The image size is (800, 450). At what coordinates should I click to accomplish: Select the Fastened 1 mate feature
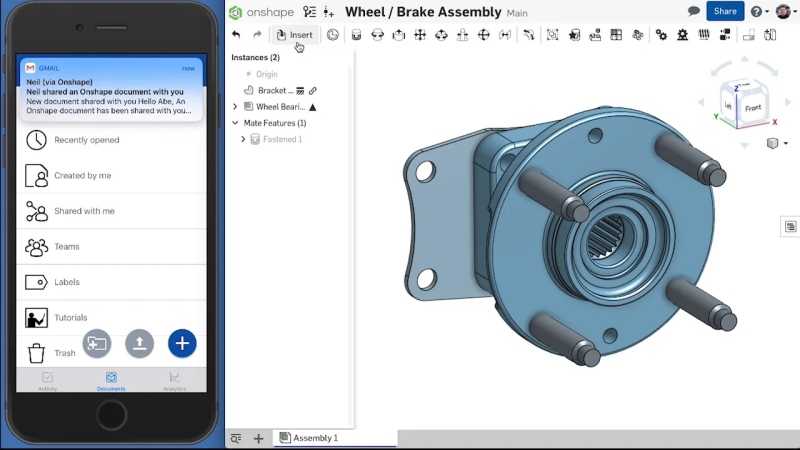[283, 139]
